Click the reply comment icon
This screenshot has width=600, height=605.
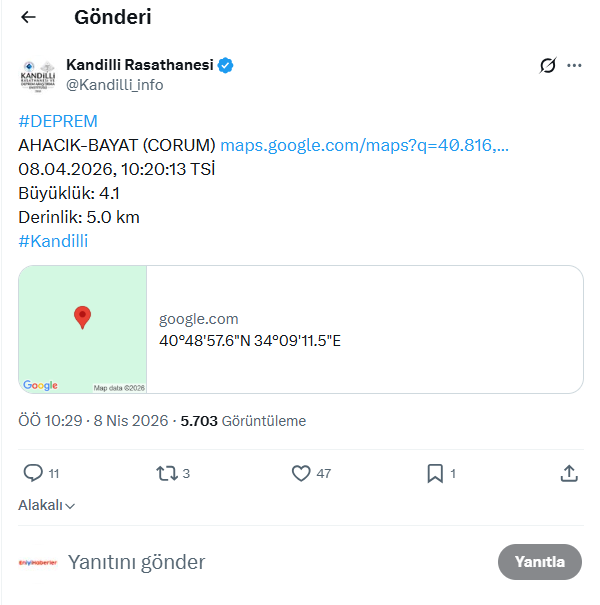pos(33,473)
